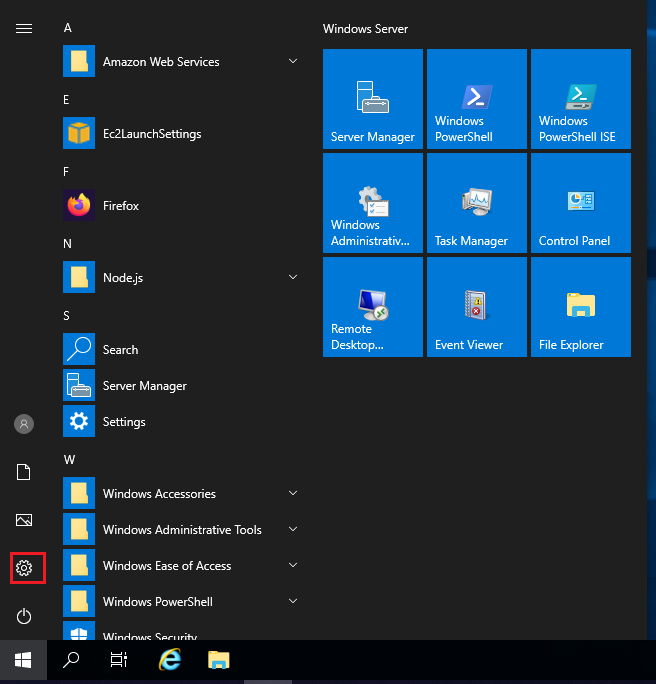Open the Server Manager tile
The width and height of the screenshot is (656, 684).
pos(373,99)
